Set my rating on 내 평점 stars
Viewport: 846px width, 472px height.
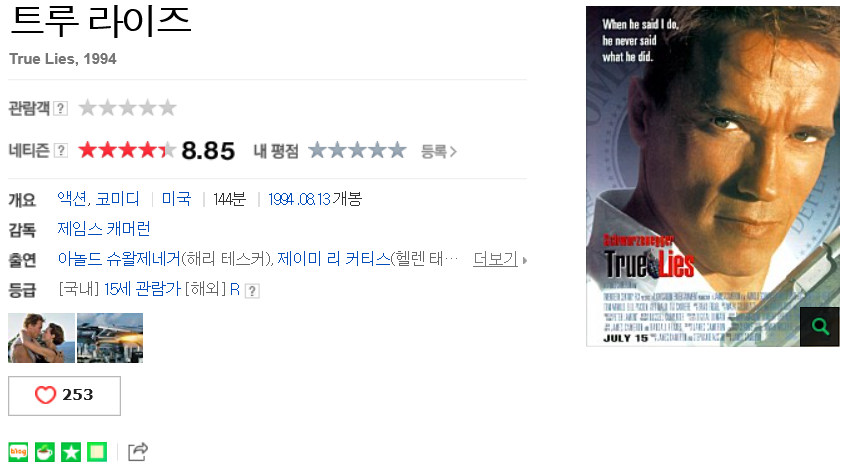(357, 150)
